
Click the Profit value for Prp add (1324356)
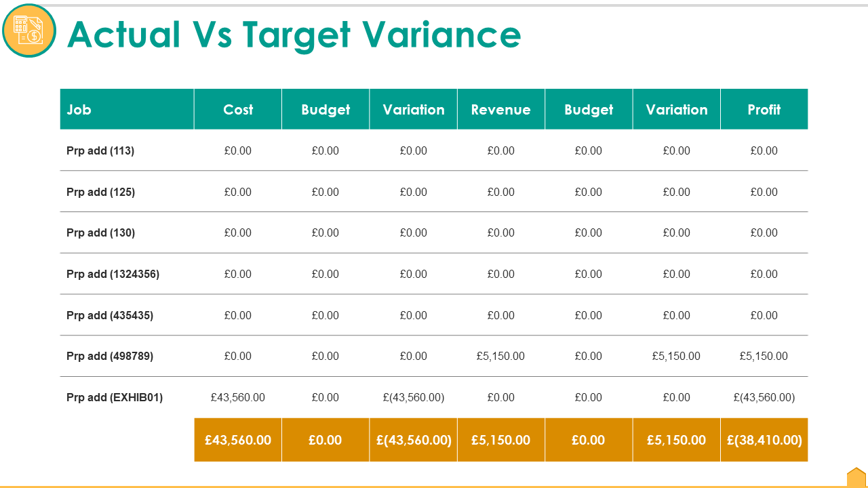pos(764,274)
